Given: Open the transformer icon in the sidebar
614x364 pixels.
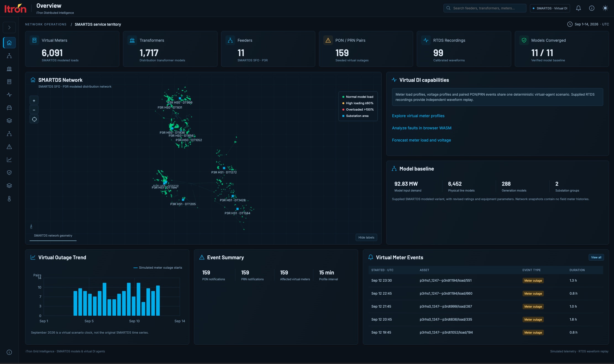Looking at the screenshot, I should click(x=9, y=69).
